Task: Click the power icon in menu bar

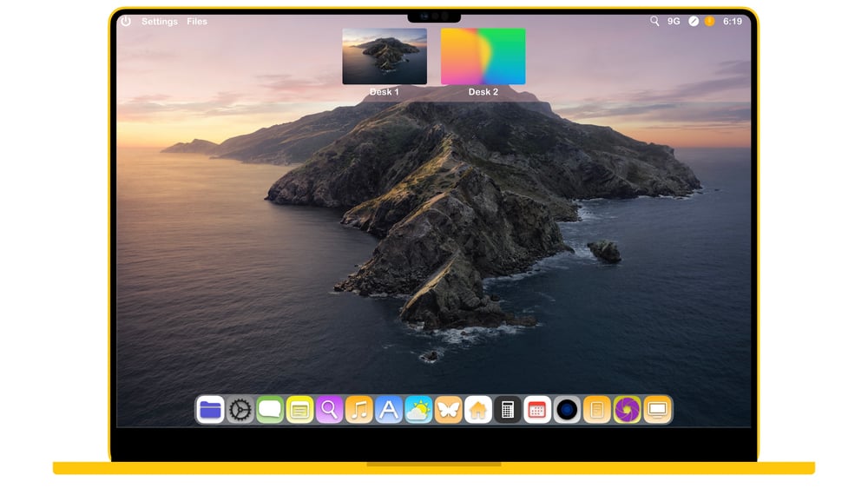Action: pyautogui.click(x=126, y=21)
